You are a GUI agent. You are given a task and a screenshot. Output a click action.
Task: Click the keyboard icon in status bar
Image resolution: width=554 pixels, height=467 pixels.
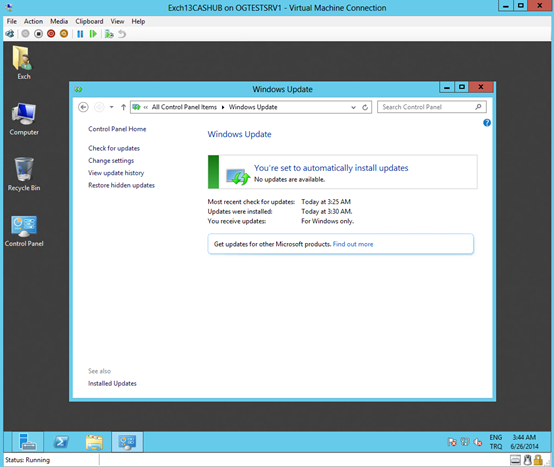515,460
